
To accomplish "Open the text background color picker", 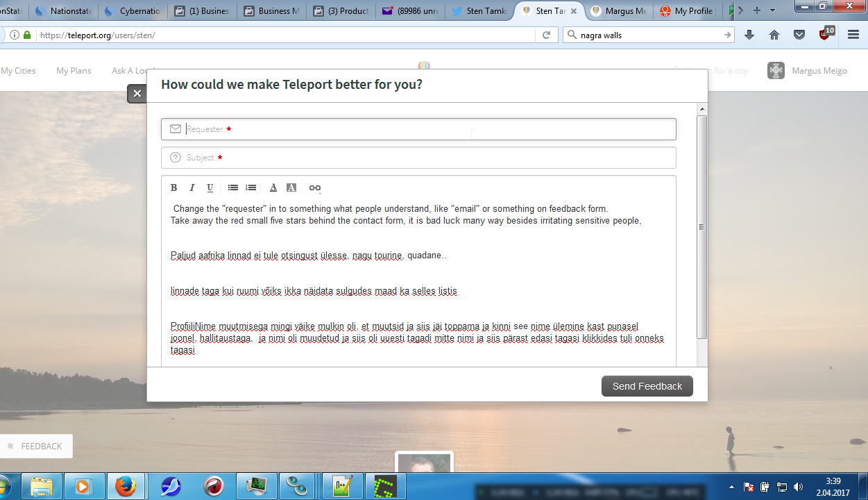I will tap(291, 187).
